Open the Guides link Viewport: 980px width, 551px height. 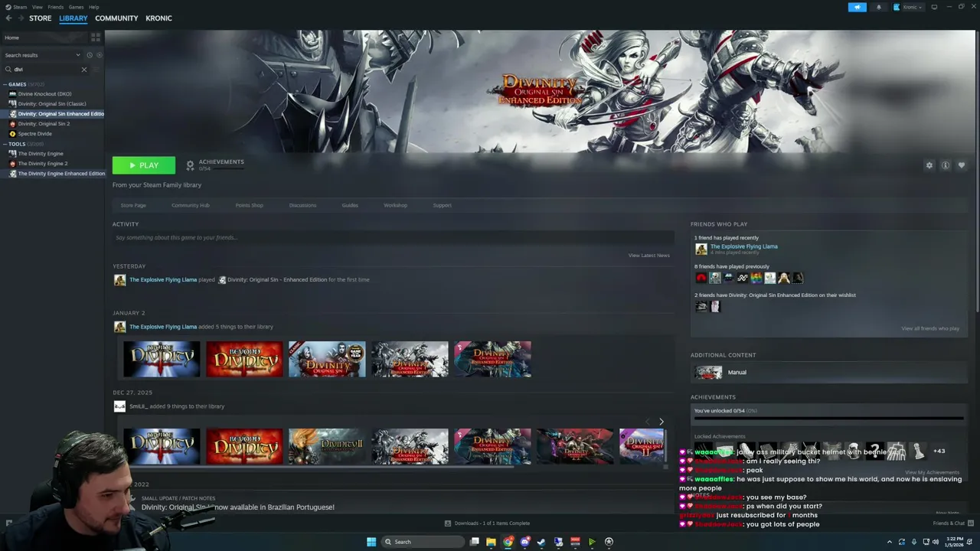click(350, 205)
